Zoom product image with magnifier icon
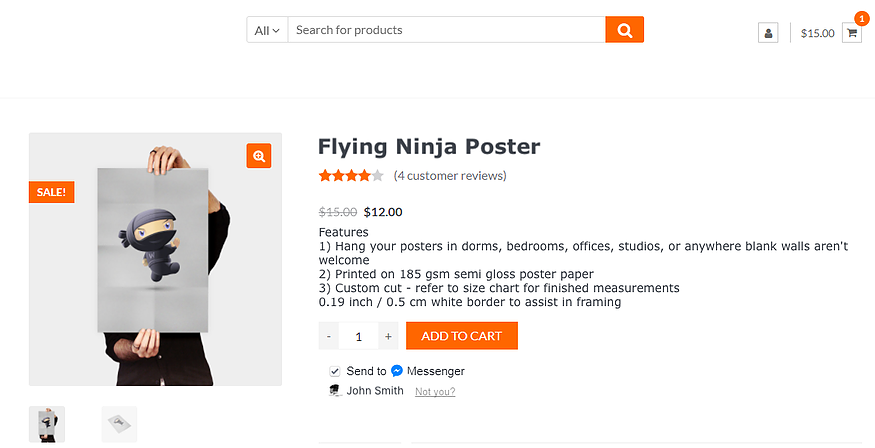 click(259, 156)
